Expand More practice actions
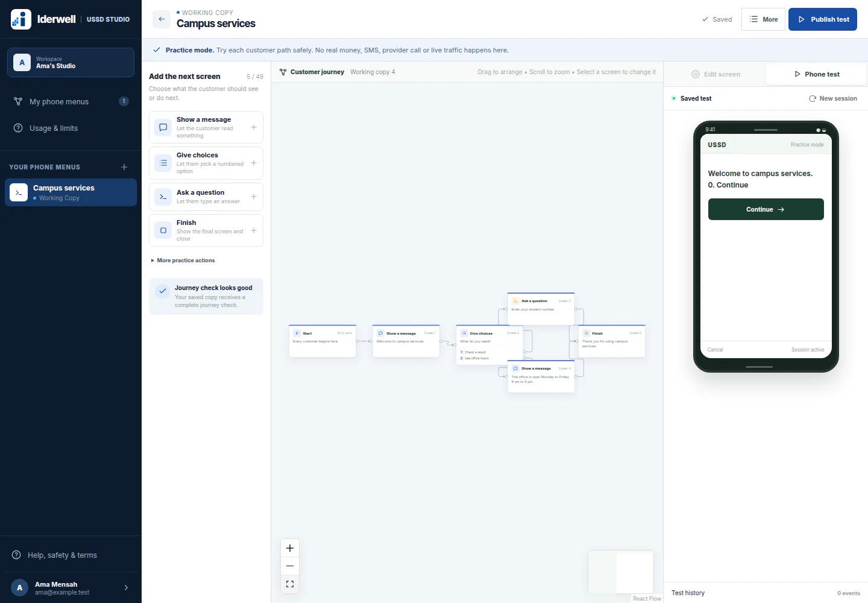Viewport: 868px width, 603px height. tap(183, 260)
